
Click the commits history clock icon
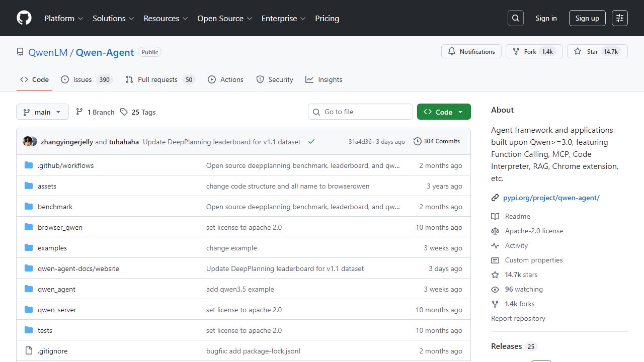[x=418, y=141]
